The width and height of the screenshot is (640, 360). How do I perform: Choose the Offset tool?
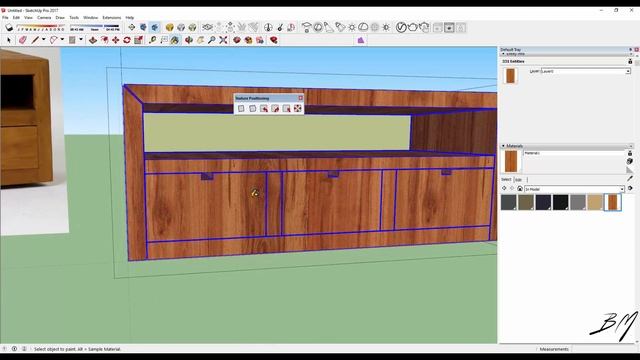[104, 40]
